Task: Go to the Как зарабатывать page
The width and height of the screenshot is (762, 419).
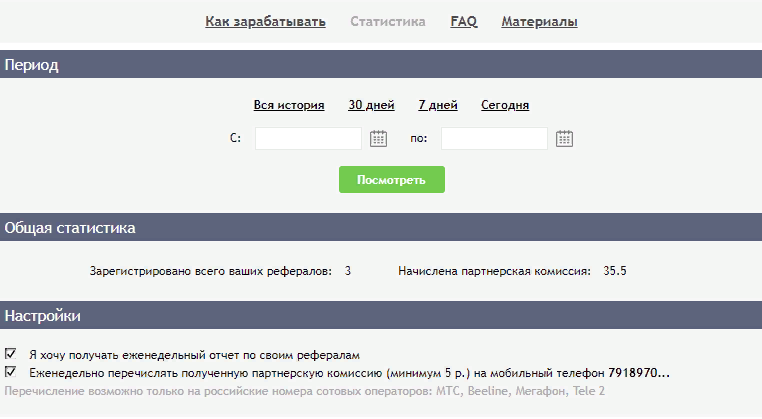Action: (x=265, y=21)
